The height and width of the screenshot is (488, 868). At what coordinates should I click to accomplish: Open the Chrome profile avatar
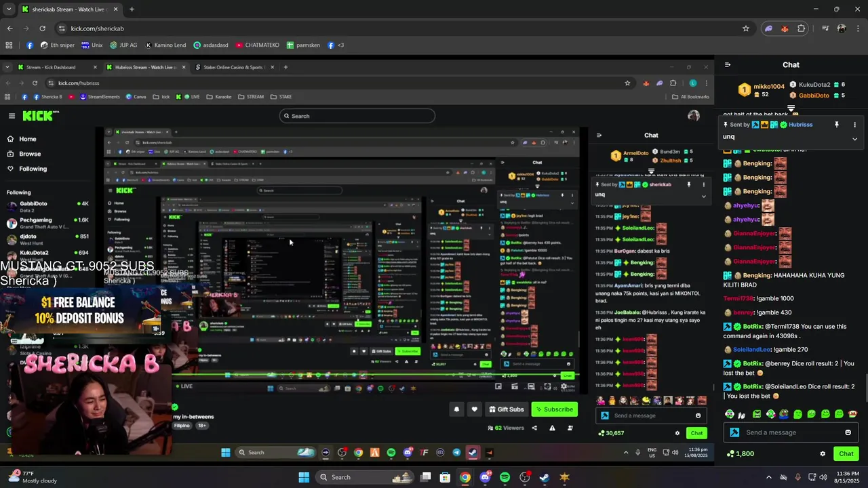click(x=842, y=28)
